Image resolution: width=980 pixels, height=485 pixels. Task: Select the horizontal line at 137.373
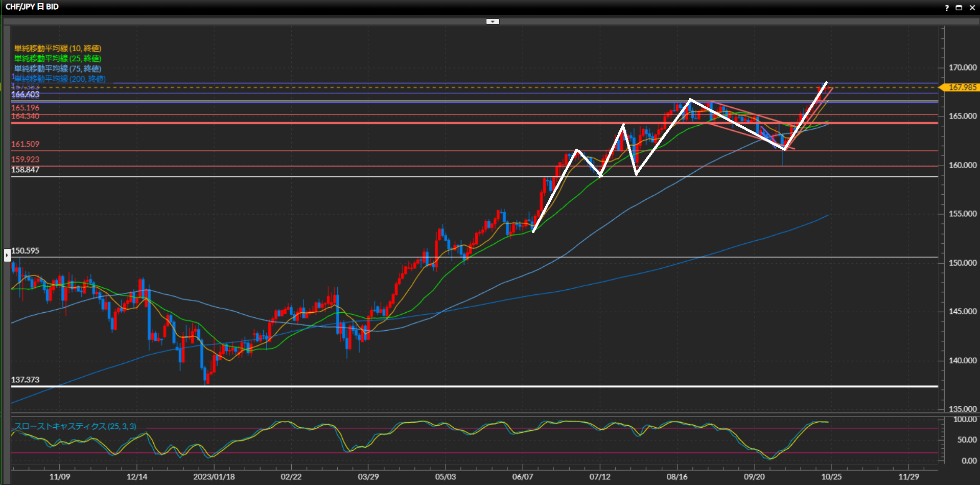[x=460, y=386]
